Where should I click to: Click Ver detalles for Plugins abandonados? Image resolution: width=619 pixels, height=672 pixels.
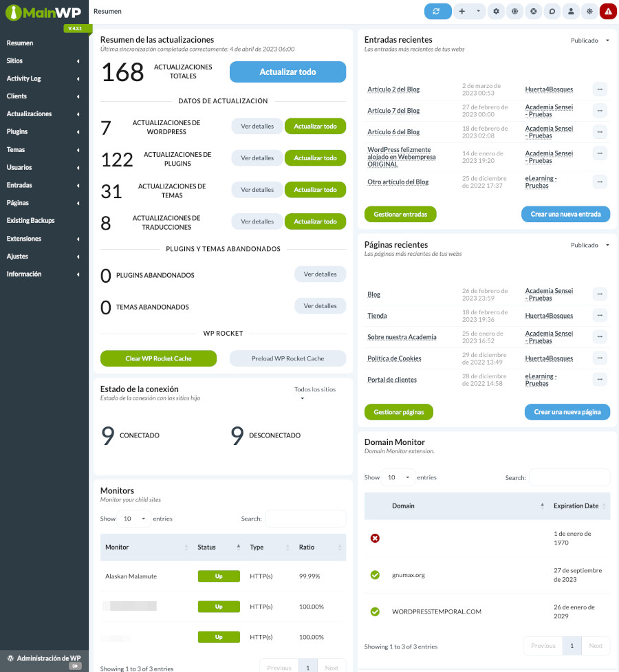pyautogui.click(x=321, y=274)
